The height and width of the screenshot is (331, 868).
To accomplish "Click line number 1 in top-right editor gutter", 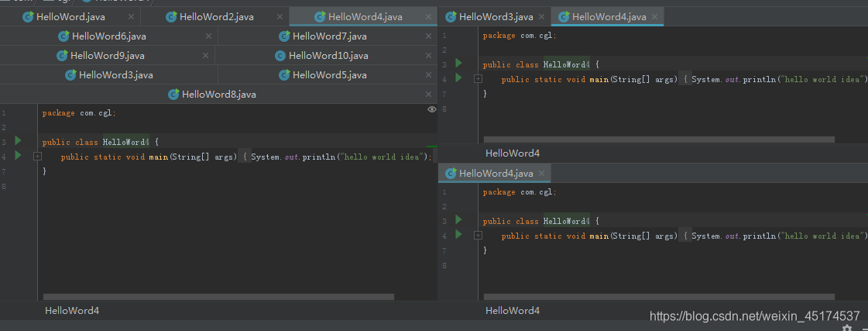I will coord(444,36).
